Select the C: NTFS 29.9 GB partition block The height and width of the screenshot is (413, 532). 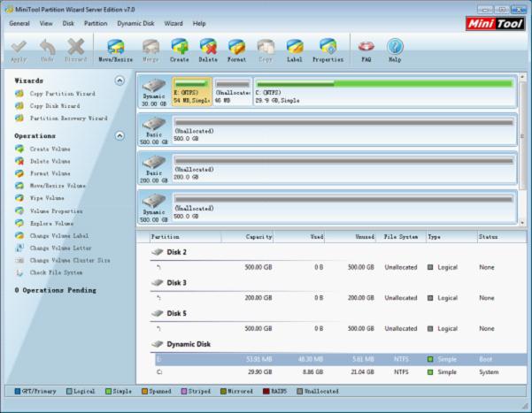(x=385, y=92)
